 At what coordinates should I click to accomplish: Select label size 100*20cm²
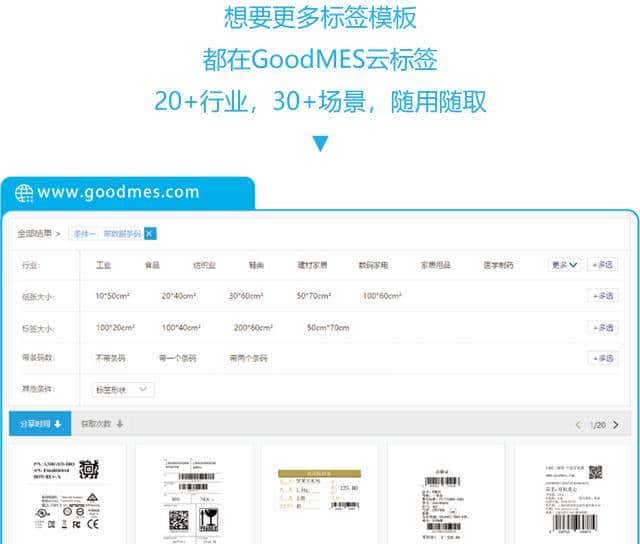pos(115,328)
